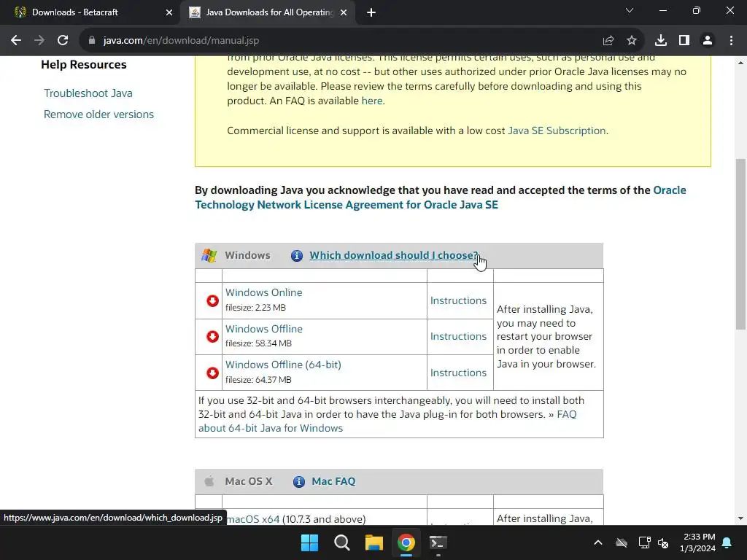Open the Mac FAQ link
This screenshot has height=560, width=747.
click(x=333, y=481)
